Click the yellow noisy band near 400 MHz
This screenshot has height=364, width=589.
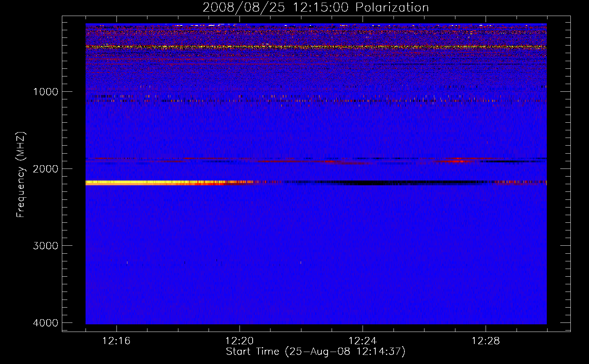coord(316,47)
